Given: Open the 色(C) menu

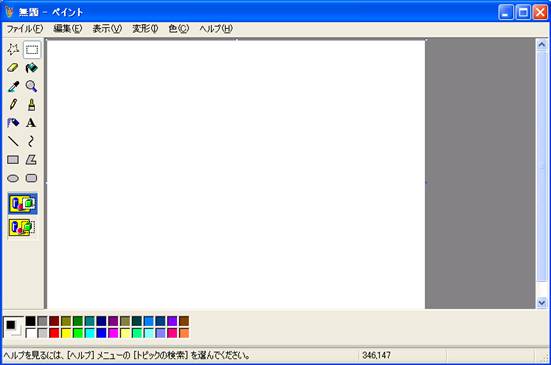Looking at the screenshot, I should (179, 29).
